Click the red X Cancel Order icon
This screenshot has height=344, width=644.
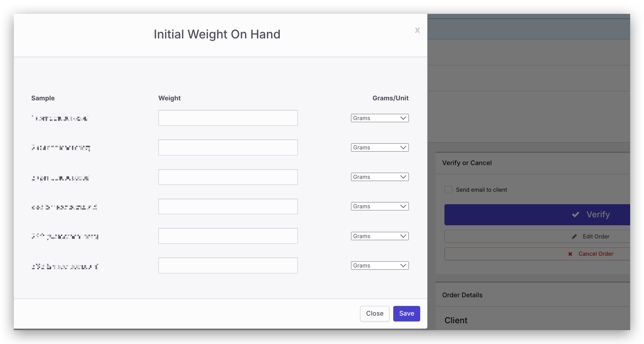pyautogui.click(x=570, y=254)
